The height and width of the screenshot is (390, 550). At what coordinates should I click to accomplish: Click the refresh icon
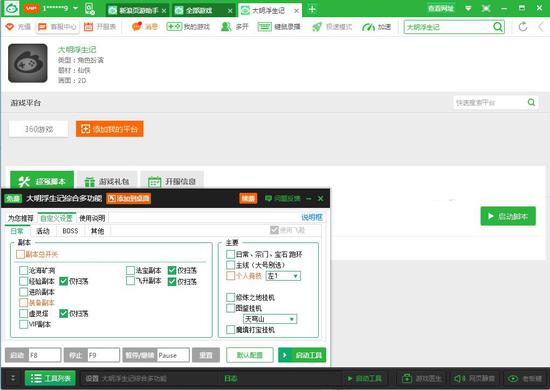tap(523, 27)
